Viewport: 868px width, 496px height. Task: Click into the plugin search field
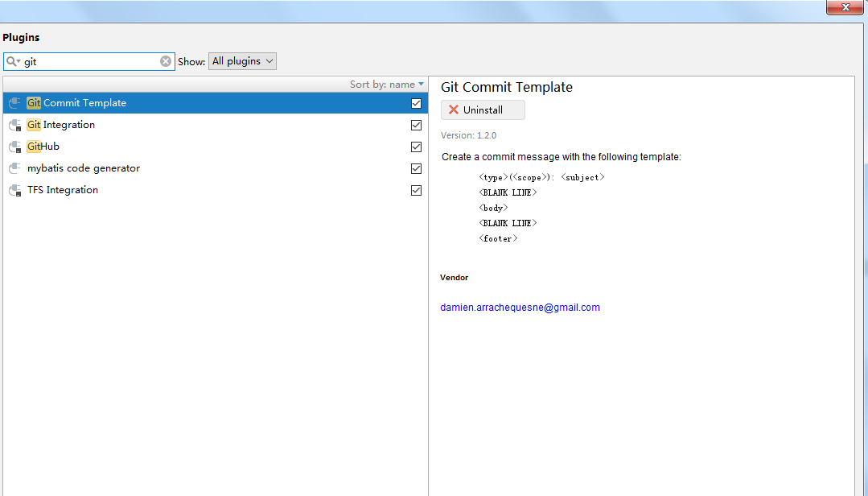tap(88, 61)
